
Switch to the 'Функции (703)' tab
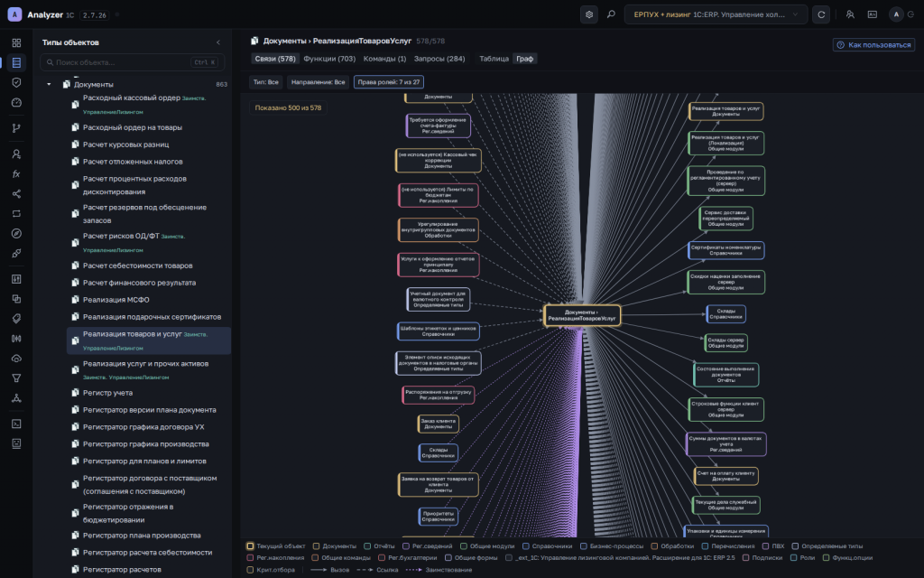[x=329, y=59]
